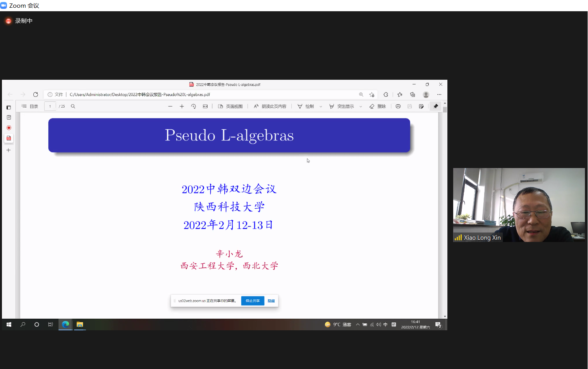Image resolution: width=588 pixels, height=369 pixels.
Task: Rotate the PDF page
Action: pyautogui.click(x=193, y=106)
